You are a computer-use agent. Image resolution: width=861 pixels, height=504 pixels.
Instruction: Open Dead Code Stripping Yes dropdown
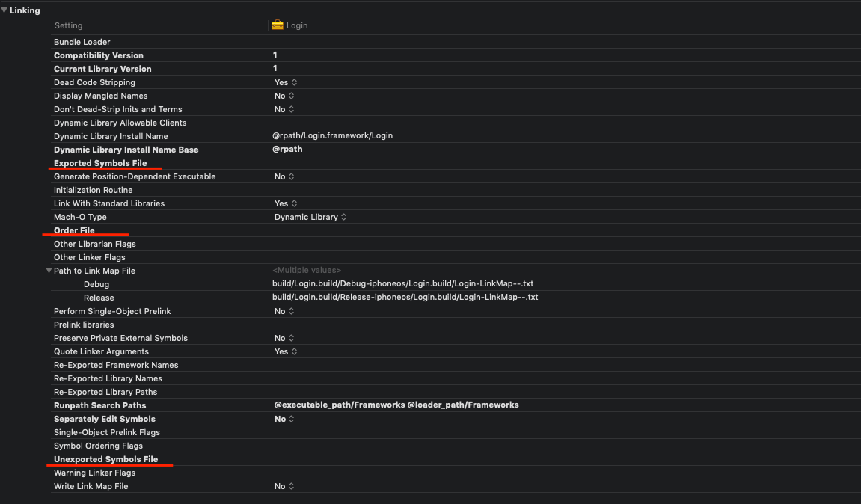(x=286, y=82)
